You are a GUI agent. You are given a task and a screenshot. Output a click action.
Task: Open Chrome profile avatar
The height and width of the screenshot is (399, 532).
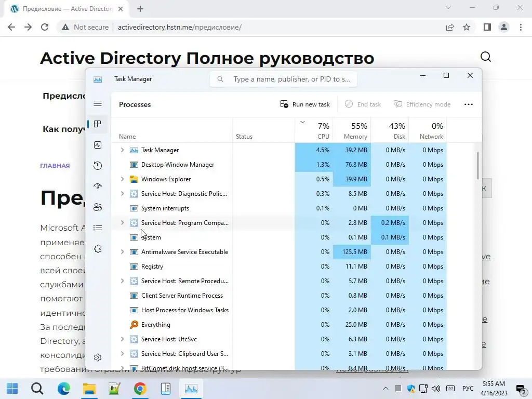tap(504, 27)
